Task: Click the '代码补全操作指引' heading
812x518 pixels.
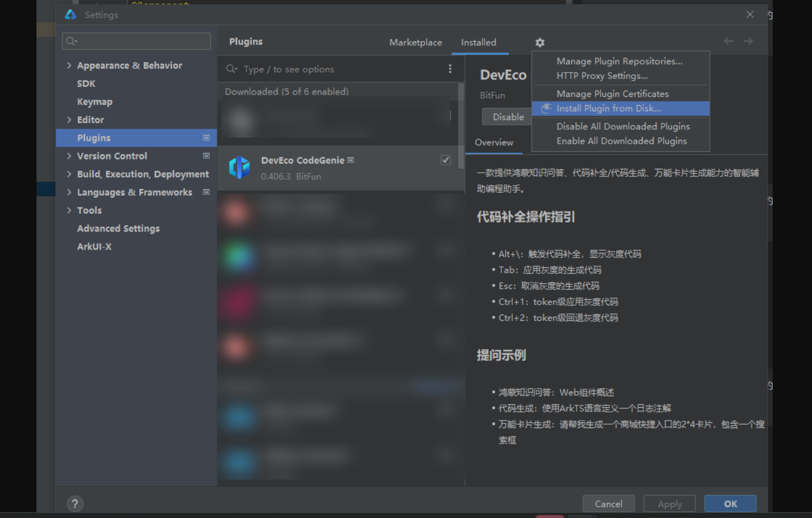Action: click(526, 217)
